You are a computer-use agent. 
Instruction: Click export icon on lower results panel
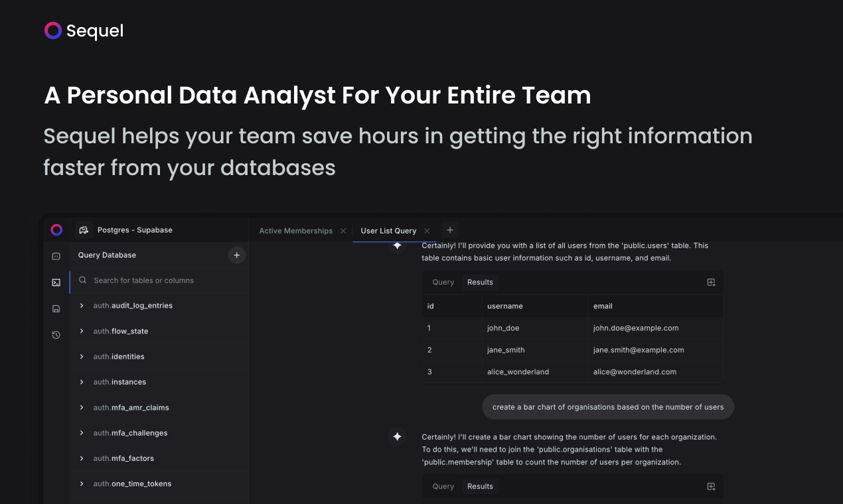coord(711,487)
